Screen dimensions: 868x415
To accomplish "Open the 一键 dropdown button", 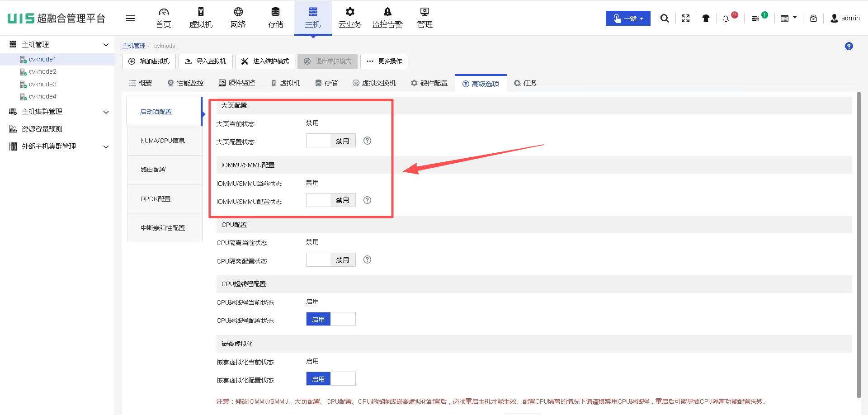I will 627,19.
